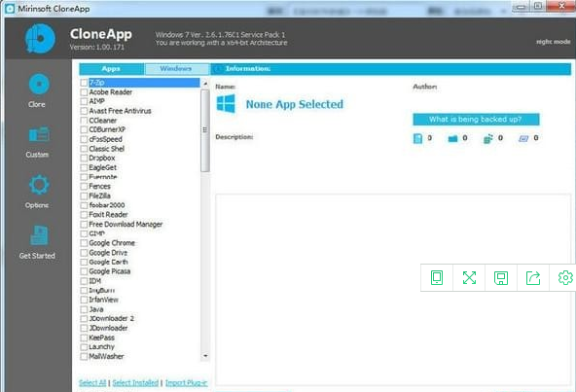Click the files count icon
576x392 pixels.
(417, 138)
